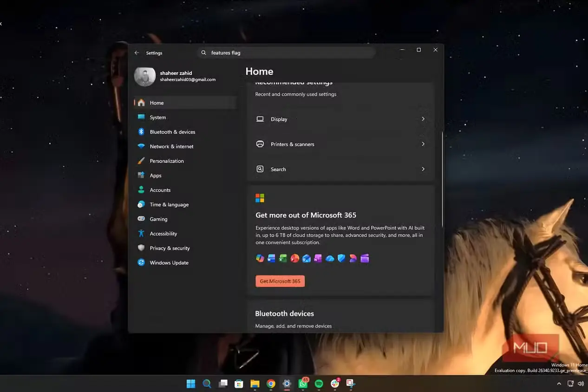Open Slack from the taskbar
588x392 pixels.
pos(335,383)
